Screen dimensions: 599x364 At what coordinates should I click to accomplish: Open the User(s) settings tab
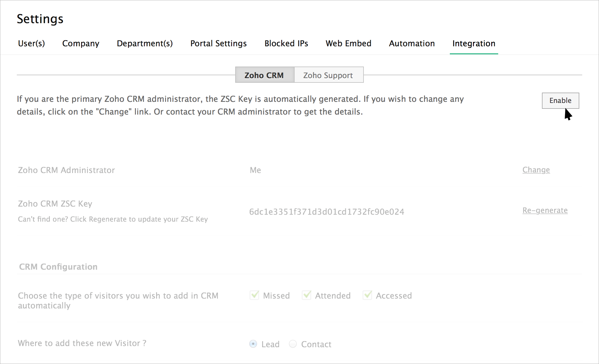(31, 43)
